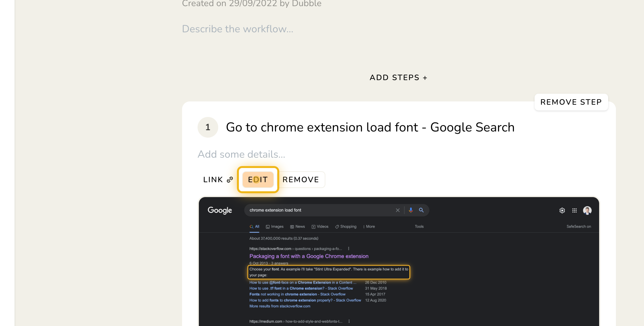
Task: Click the clear X icon in Google search box
Action: 398,210
